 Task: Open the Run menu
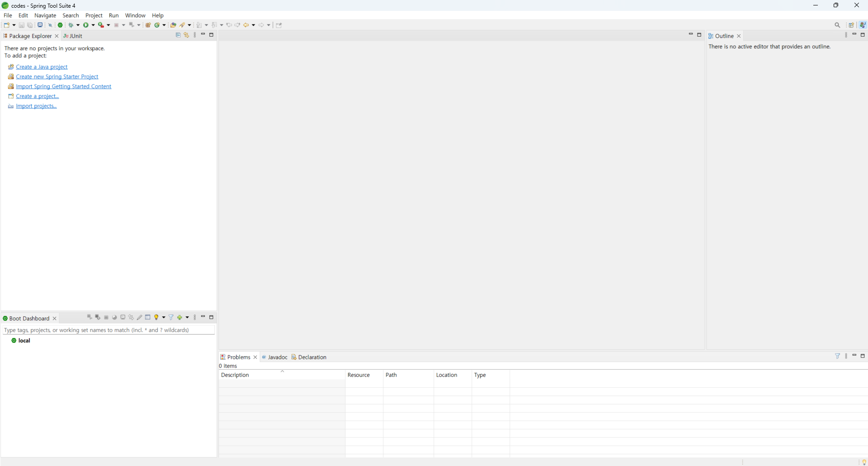(114, 15)
